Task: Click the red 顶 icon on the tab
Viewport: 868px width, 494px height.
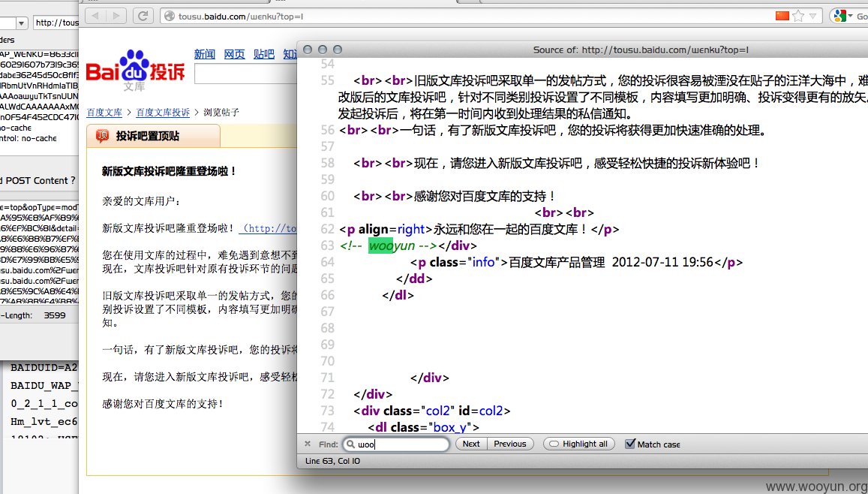Action: (103, 136)
